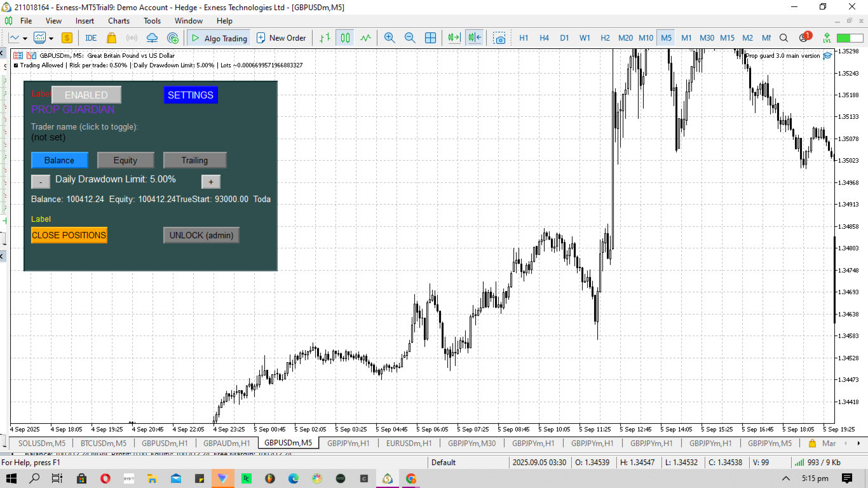Screen dimensions: 868x488
Task: Click the system clock showing 5:15 pm
Action: (x=815, y=478)
